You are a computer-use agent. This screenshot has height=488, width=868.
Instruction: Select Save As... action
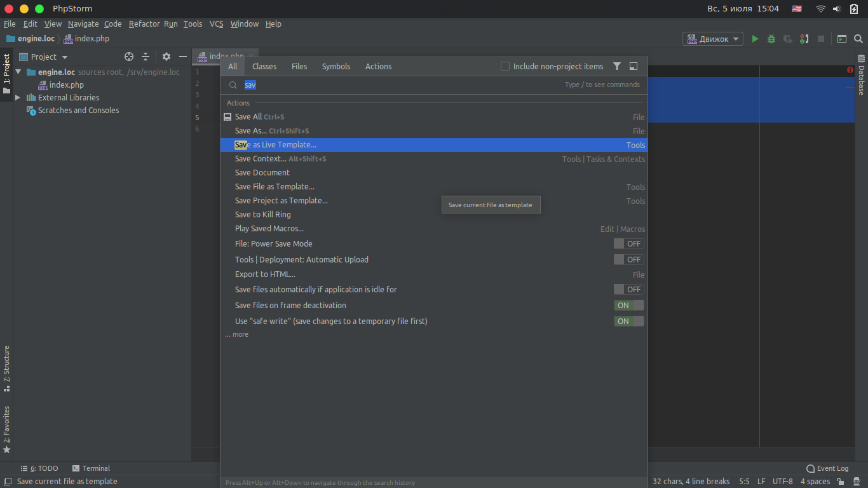click(434, 131)
